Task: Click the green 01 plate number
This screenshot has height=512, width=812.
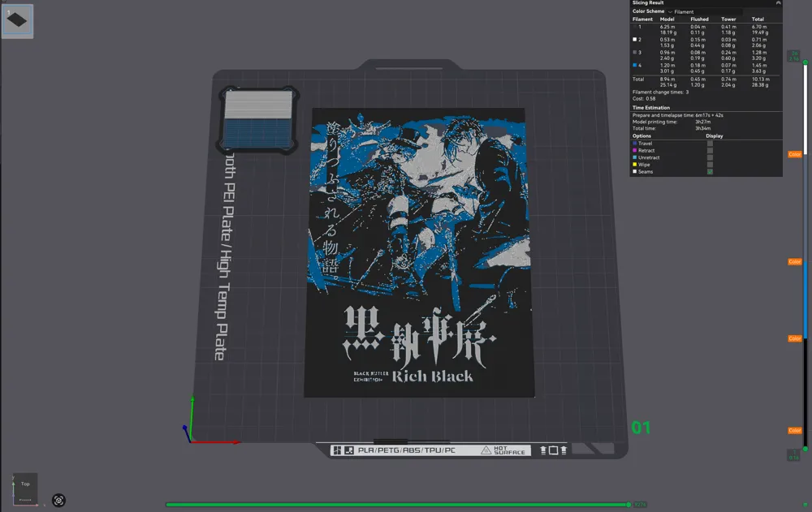Action: click(x=641, y=428)
